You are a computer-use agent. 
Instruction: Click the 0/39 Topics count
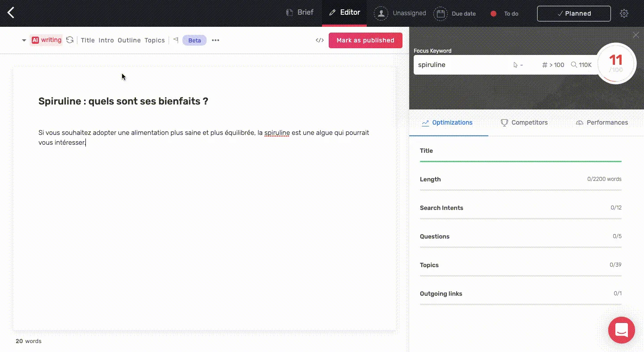(x=615, y=265)
